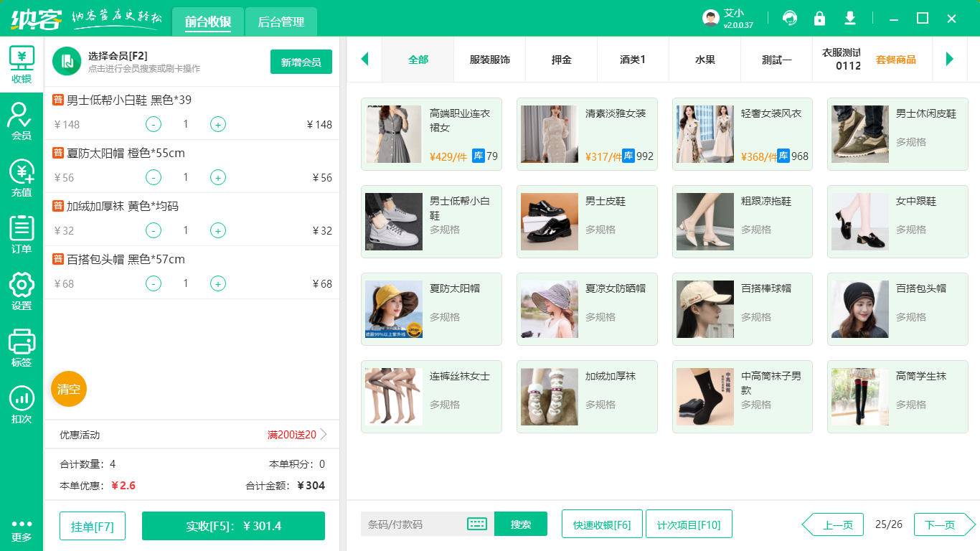980x551 pixels.
Task: Go to 下一页 next page
Action: 945,524
